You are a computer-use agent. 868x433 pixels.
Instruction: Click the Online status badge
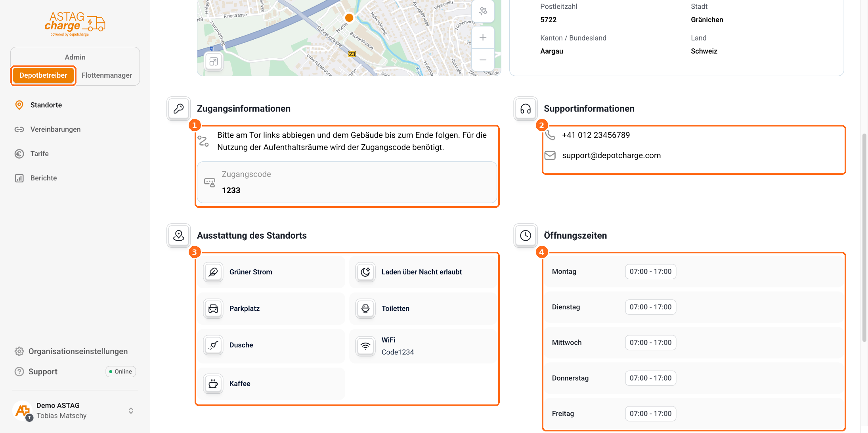120,372
